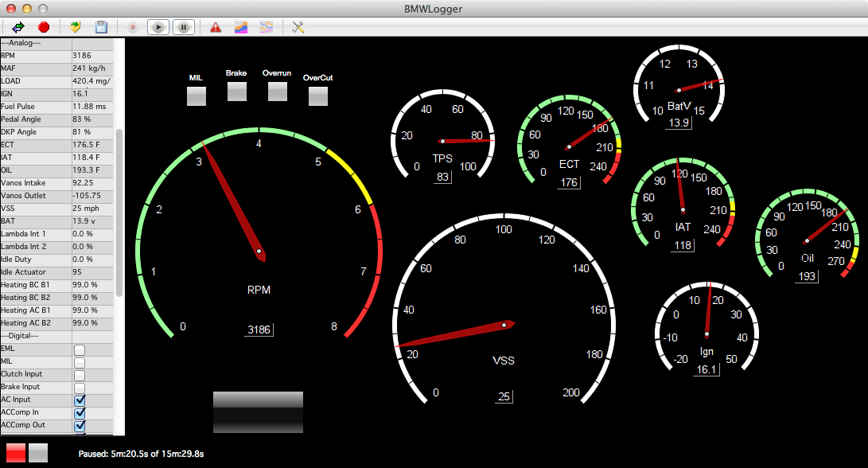Select the IAT row showing 118.4 F

tap(56, 158)
